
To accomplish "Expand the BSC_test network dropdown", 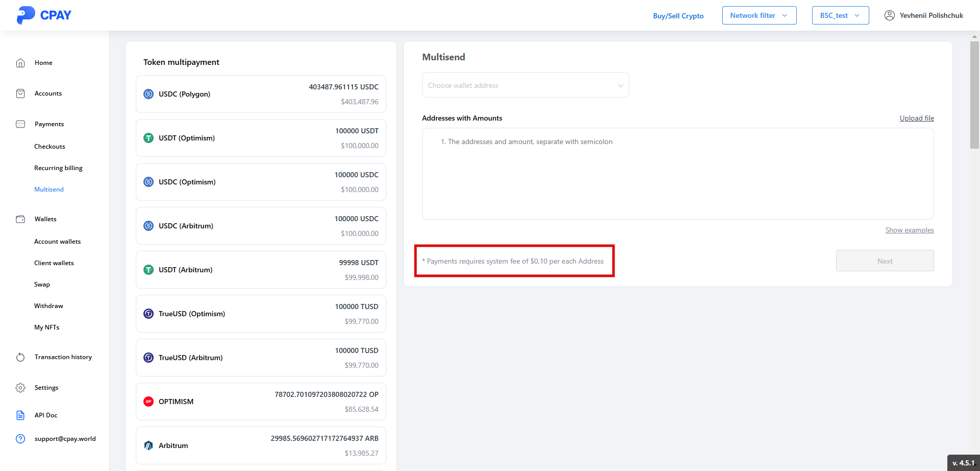I will tap(840, 15).
